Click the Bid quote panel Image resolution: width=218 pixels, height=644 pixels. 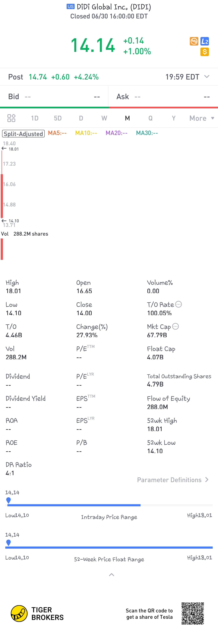(x=54, y=96)
